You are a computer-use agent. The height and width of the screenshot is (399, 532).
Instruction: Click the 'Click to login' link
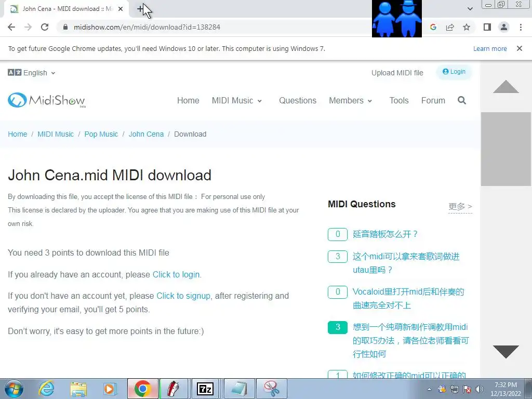[176, 274]
